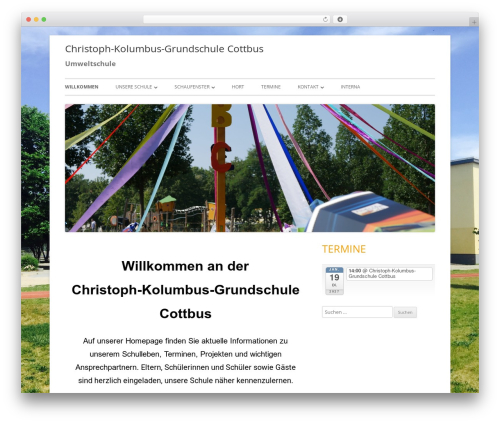Click the download icon beside address bar
Viewport: 500px width, 423px height.
(340, 19)
